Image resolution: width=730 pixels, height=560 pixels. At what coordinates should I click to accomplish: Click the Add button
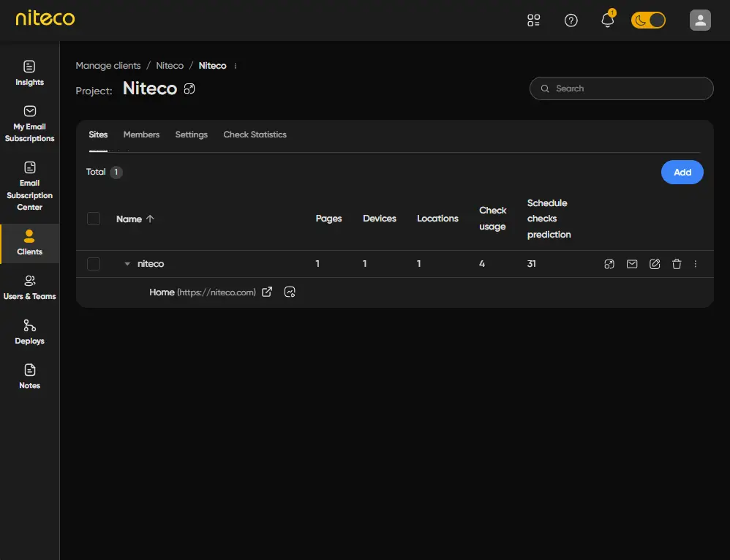point(682,173)
